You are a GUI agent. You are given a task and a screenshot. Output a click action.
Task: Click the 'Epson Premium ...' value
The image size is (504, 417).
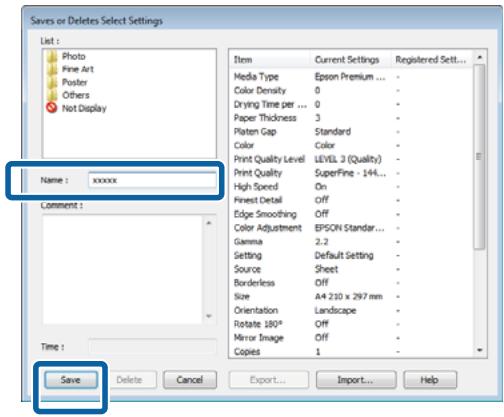(x=350, y=77)
